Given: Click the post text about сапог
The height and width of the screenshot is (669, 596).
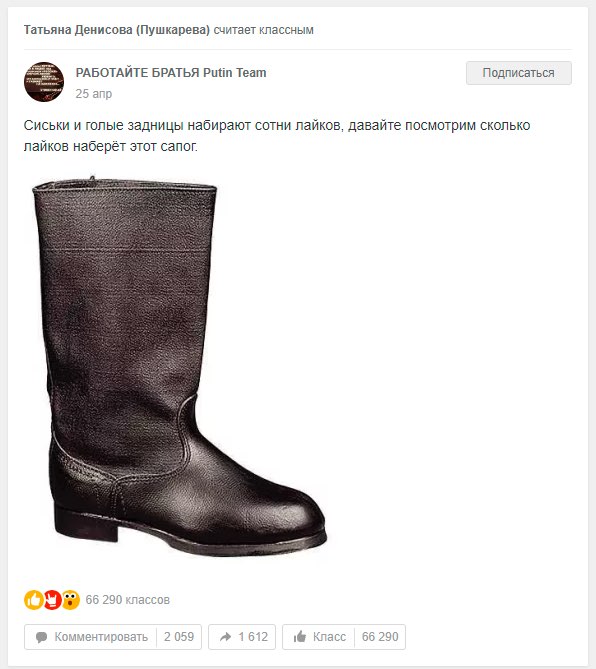Looking at the screenshot, I should tap(277, 136).
